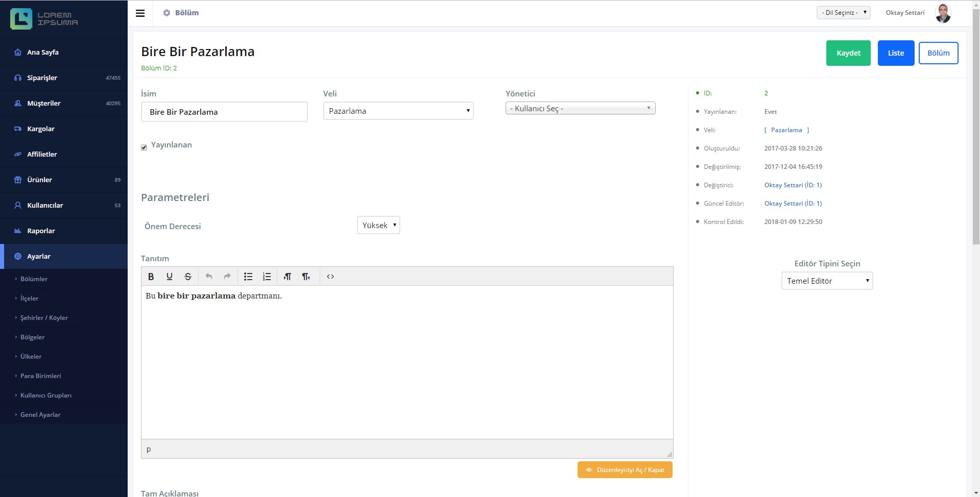Click the İsim text input field
The width and height of the screenshot is (980, 497).
[224, 112]
